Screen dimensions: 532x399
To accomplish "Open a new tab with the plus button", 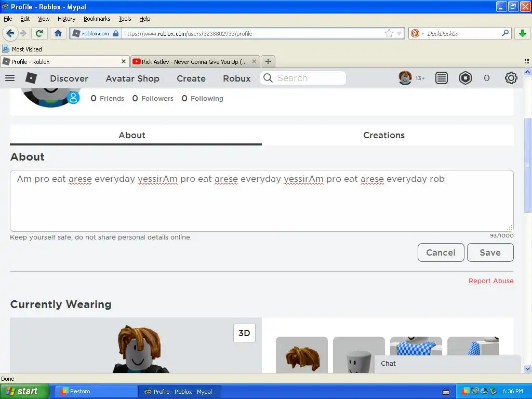I will [x=268, y=61].
